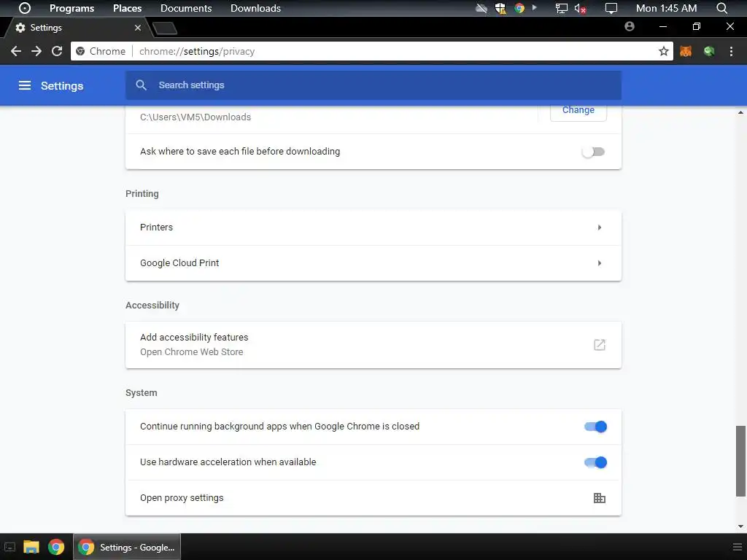Click the search magnifier in the settings bar
The image size is (747, 560).
(141, 85)
